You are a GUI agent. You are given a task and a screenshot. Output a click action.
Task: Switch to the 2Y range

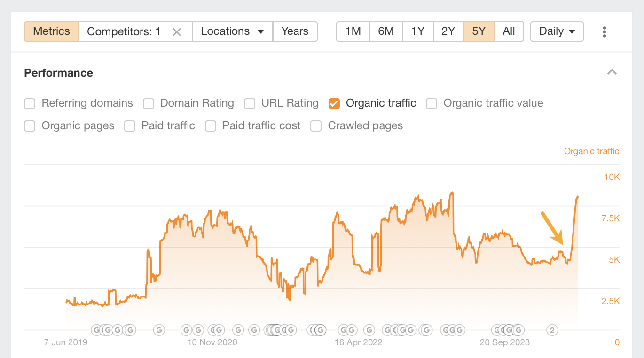(x=448, y=31)
